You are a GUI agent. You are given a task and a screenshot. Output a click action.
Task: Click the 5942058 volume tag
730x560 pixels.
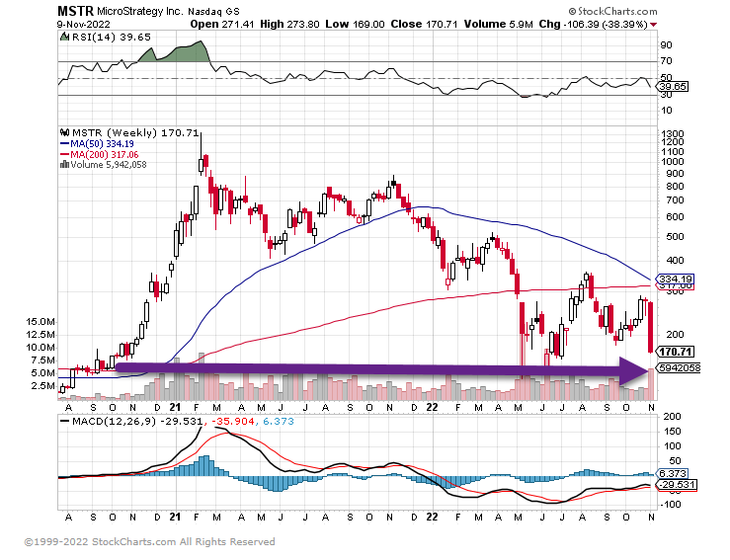(679, 368)
